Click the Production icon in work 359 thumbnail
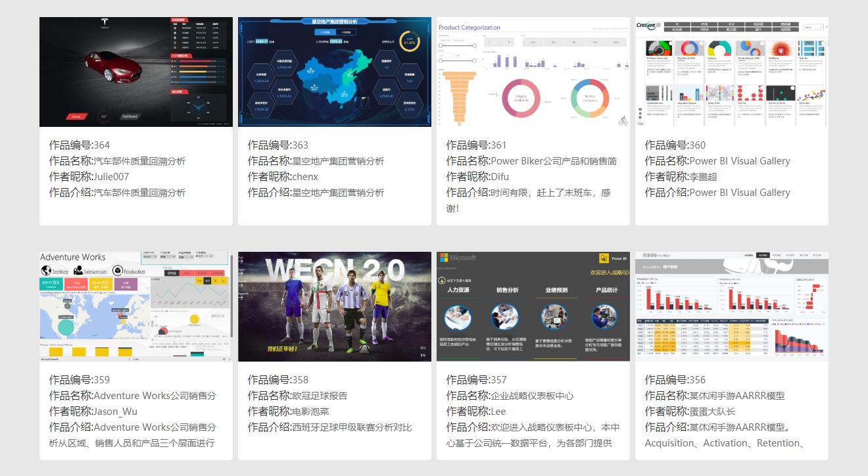This screenshot has width=868, height=476. click(118, 270)
